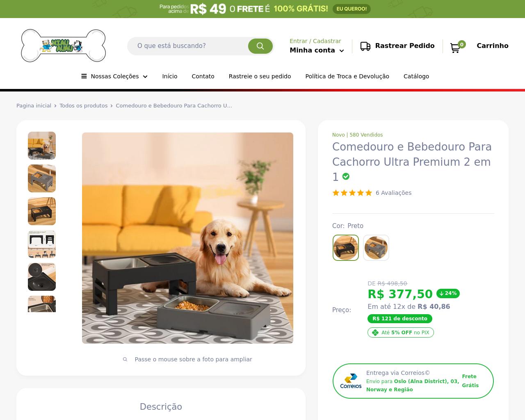Click the delivery truck tracking icon
525x420 pixels.
(x=365, y=46)
